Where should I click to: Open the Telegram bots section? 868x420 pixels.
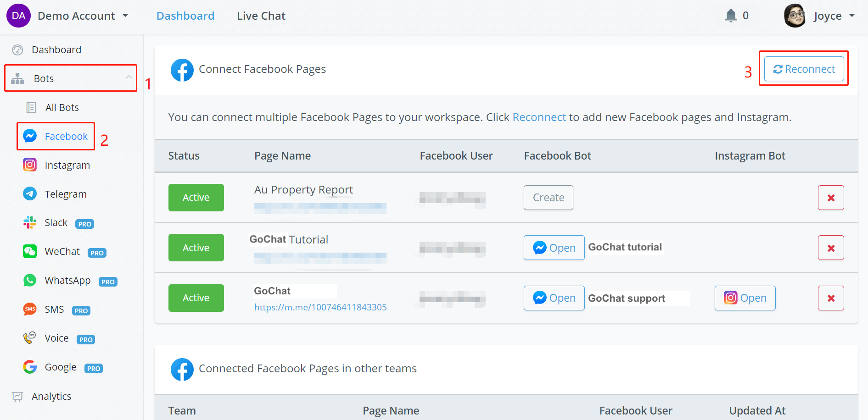pyautogui.click(x=65, y=194)
